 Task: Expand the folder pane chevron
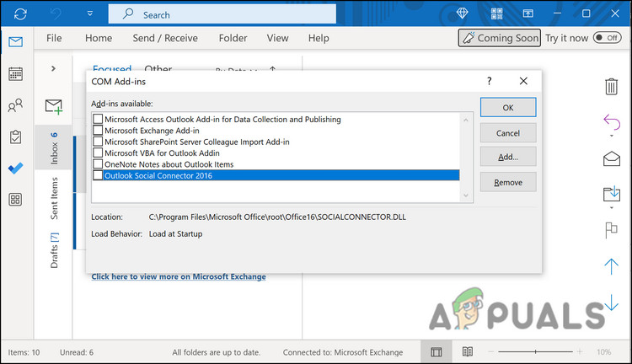pos(53,68)
